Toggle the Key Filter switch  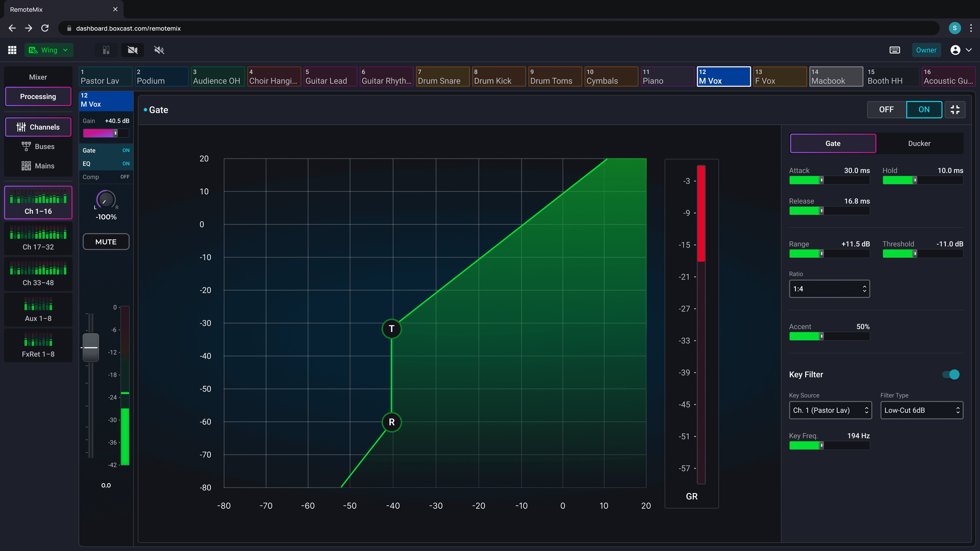951,374
